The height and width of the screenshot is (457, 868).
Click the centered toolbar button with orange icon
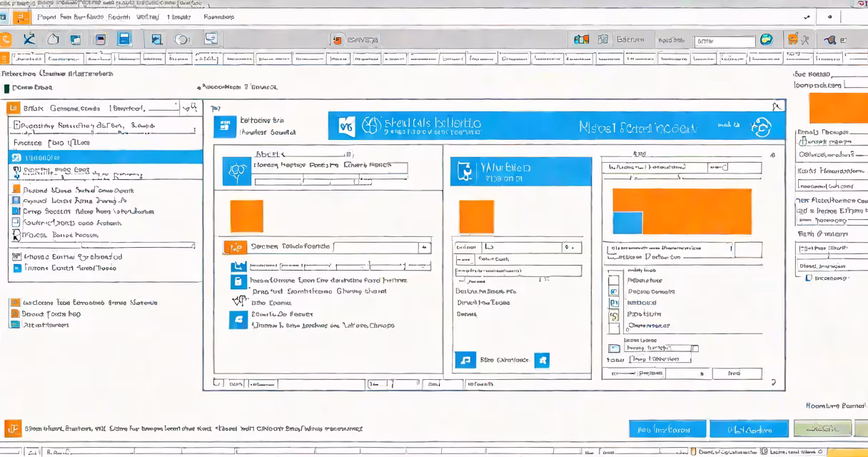coord(355,40)
